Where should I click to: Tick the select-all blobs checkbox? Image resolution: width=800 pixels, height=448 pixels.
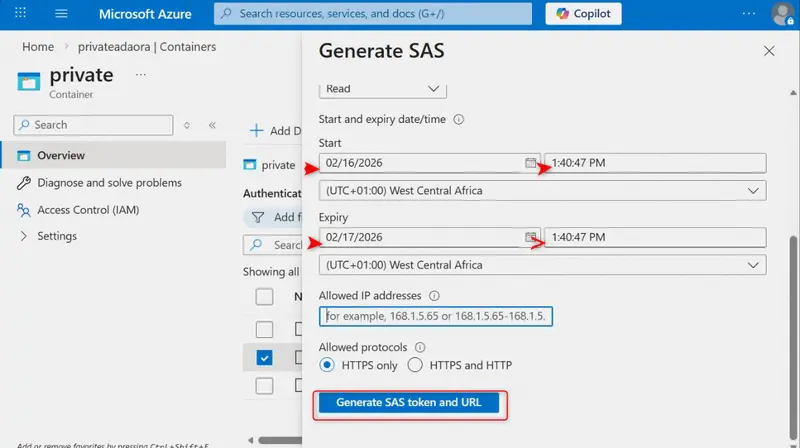264,296
